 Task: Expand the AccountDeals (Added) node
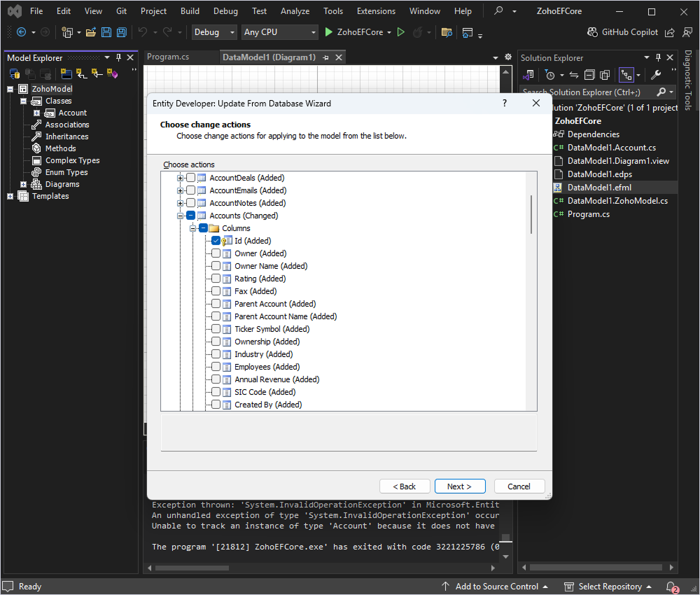point(181,177)
